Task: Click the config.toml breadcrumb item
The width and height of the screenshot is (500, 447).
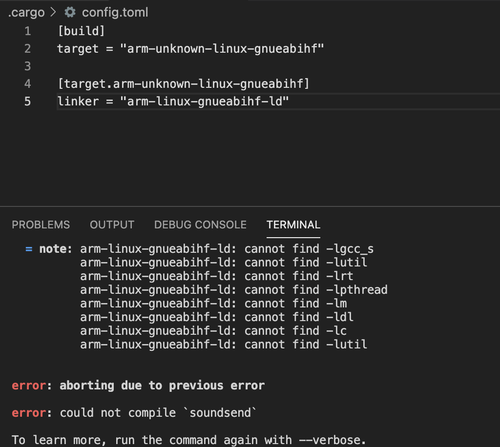Action: coord(115,12)
